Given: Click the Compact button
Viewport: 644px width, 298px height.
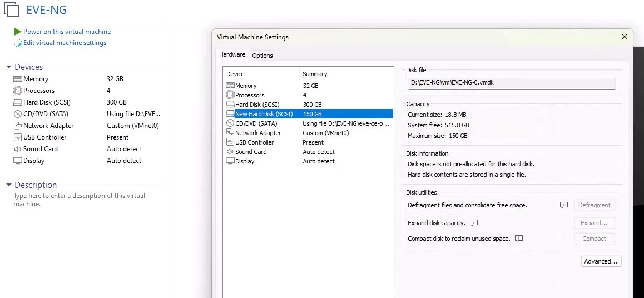Looking at the screenshot, I should 595,239.
